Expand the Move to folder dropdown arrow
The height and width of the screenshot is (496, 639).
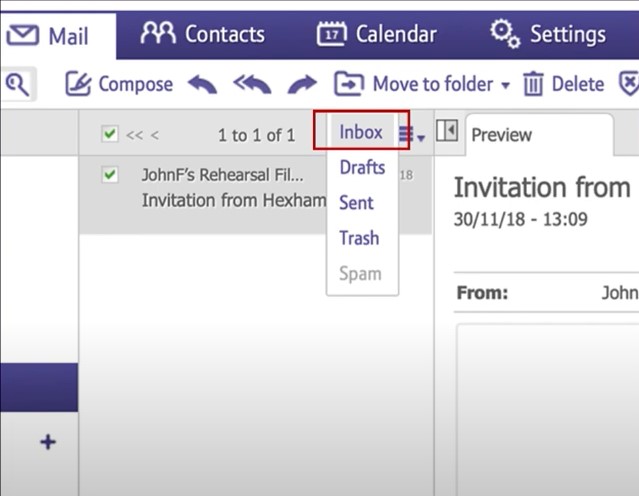[505, 85]
